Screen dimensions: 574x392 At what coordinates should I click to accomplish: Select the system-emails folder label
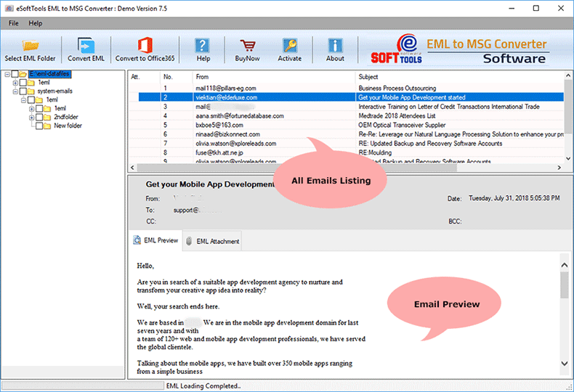(55, 91)
